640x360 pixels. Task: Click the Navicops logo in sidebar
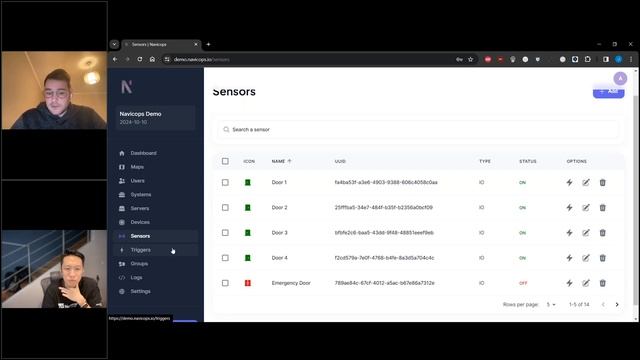tap(127, 87)
